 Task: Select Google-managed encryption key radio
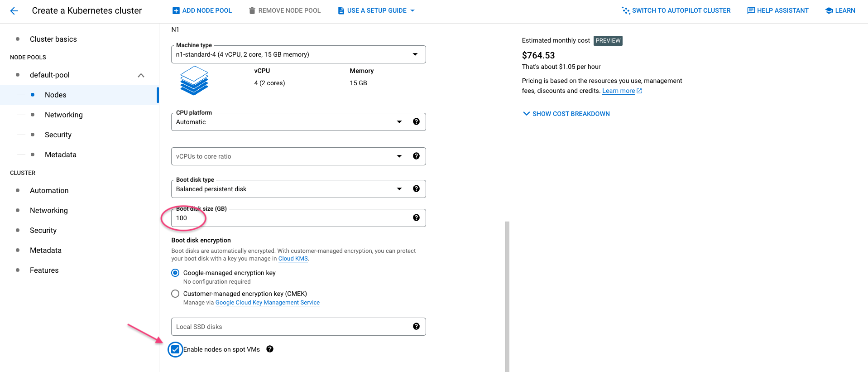pyautogui.click(x=175, y=273)
